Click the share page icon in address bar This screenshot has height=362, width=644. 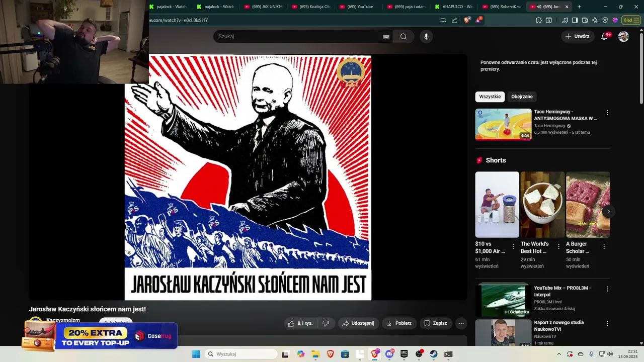tap(454, 20)
